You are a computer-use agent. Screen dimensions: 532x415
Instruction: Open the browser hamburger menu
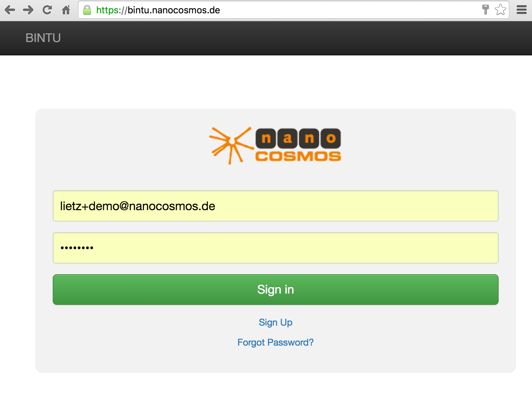pos(521,10)
